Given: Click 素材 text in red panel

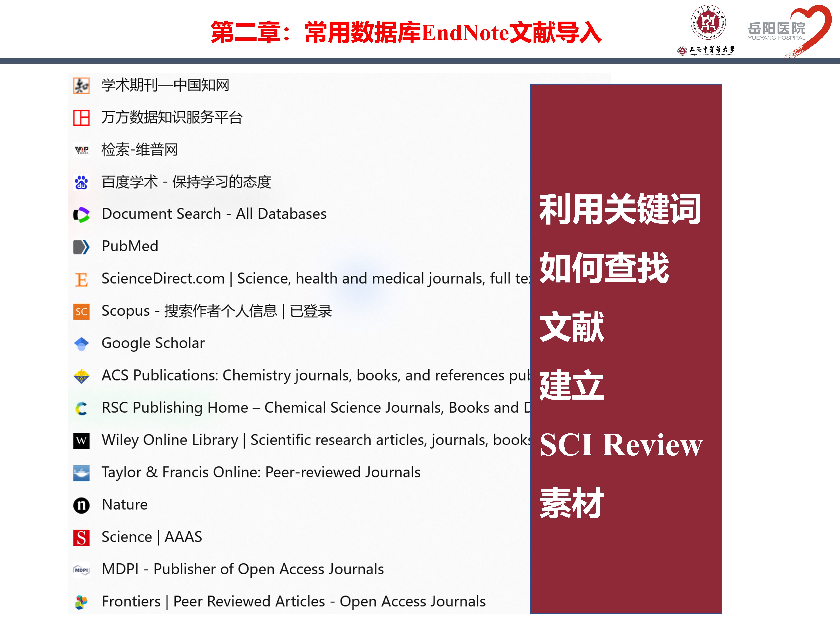Looking at the screenshot, I should point(571,503).
